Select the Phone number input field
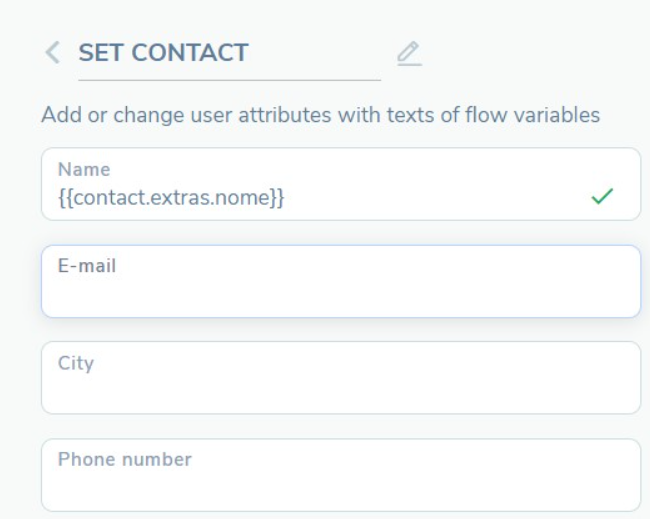 click(340, 475)
